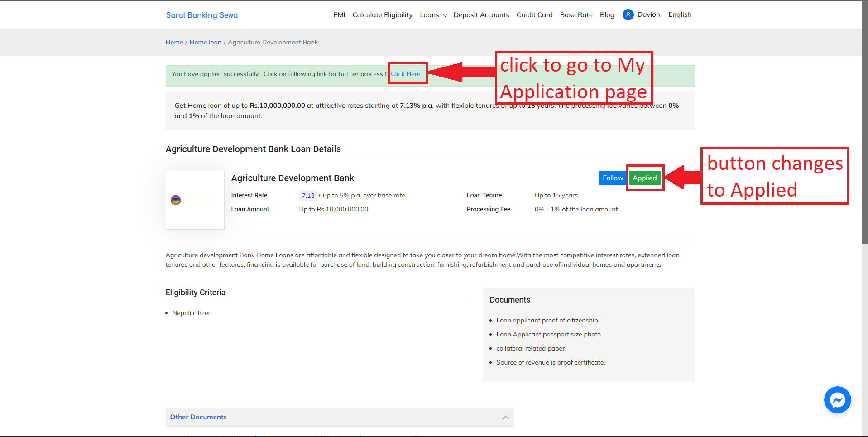The width and height of the screenshot is (868, 437).
Task: Collapse the Other Documents chevron
Action: [505, 418]
